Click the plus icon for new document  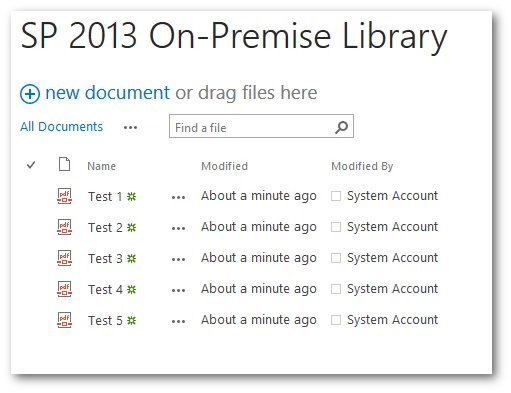(30, 94)
